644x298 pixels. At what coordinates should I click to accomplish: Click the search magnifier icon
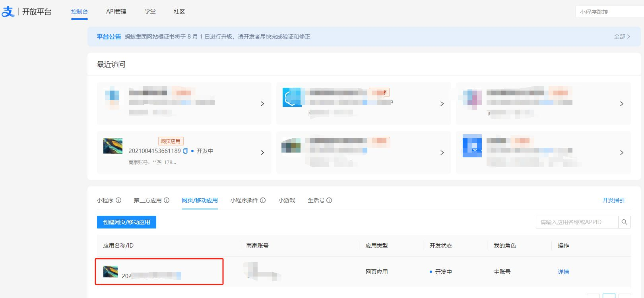(624, 222)
